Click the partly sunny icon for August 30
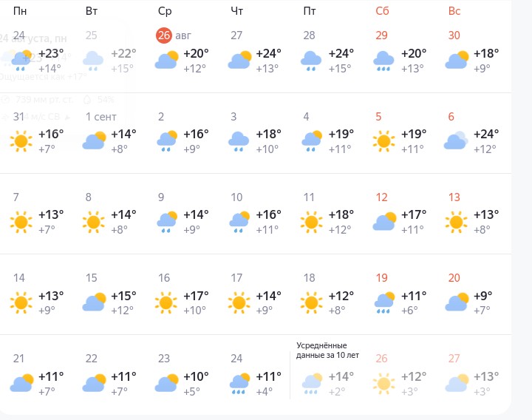Viewport: 532px width, 420px height. click(x=457, y=59)
